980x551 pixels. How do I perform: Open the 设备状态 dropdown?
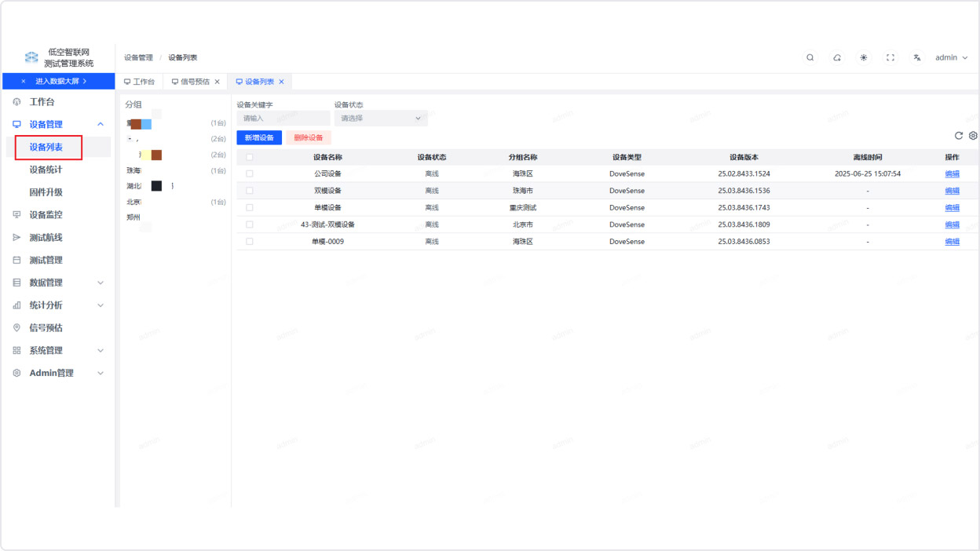(x=381, y=119)
